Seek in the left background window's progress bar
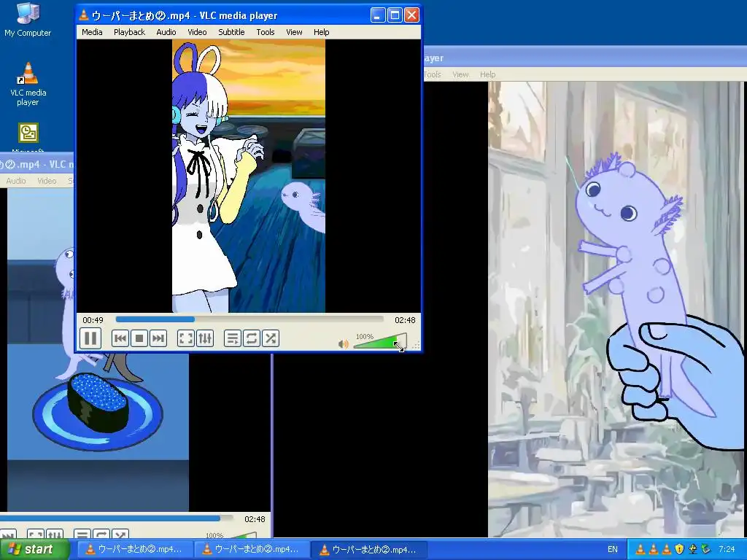Image resolution: width=747 pixels, height=560 pixels. 117,518
